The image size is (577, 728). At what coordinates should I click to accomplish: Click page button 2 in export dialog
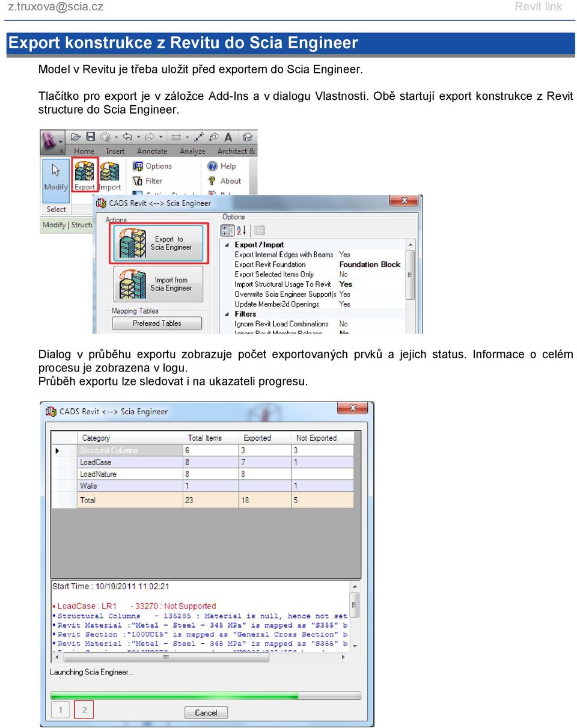[84, 710]
